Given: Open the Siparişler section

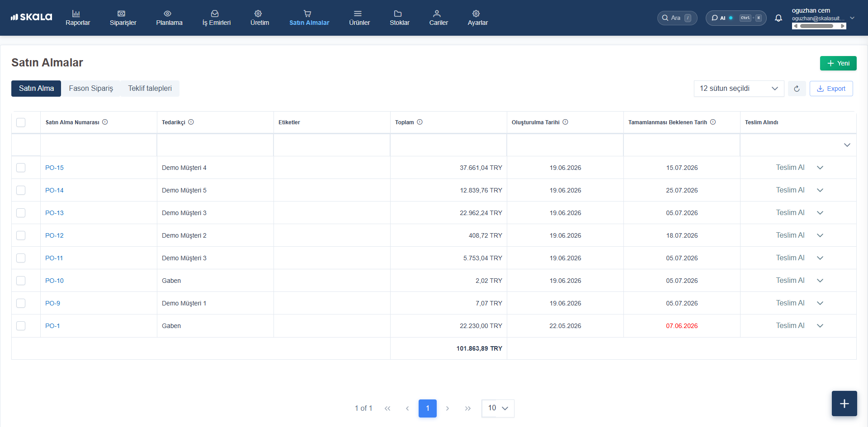Looking at the screenshot, I should pyautogui.click(x=123, y=18).
